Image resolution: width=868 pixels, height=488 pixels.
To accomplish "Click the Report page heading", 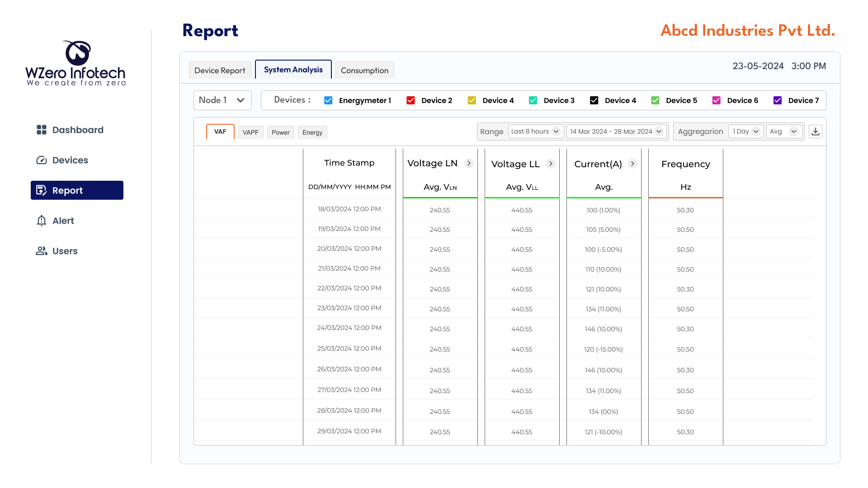I will [x=210, y=30].
